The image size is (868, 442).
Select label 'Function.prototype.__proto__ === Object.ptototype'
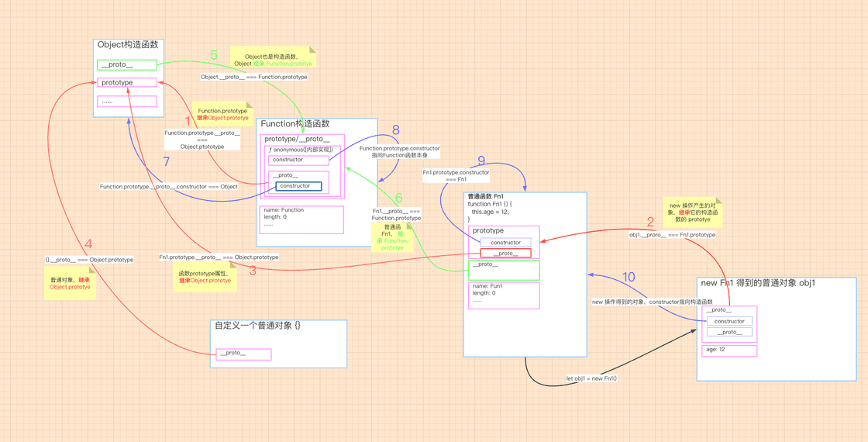(x=202, y=140)
